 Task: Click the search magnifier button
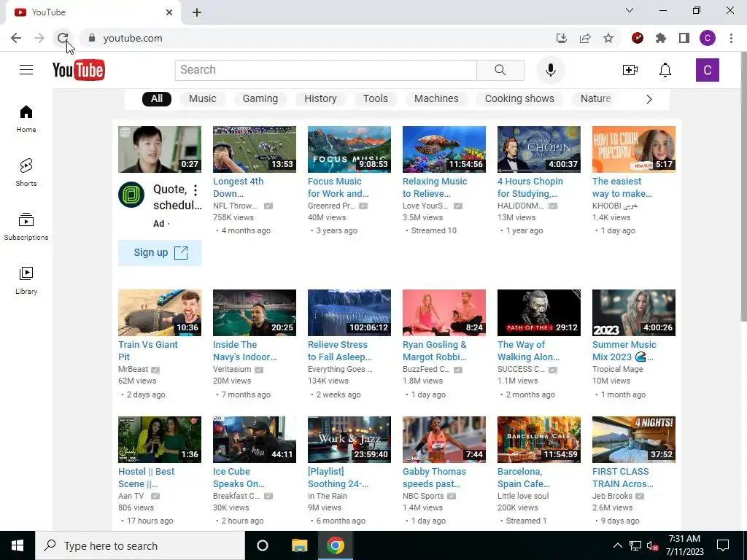tap(500, 70)
